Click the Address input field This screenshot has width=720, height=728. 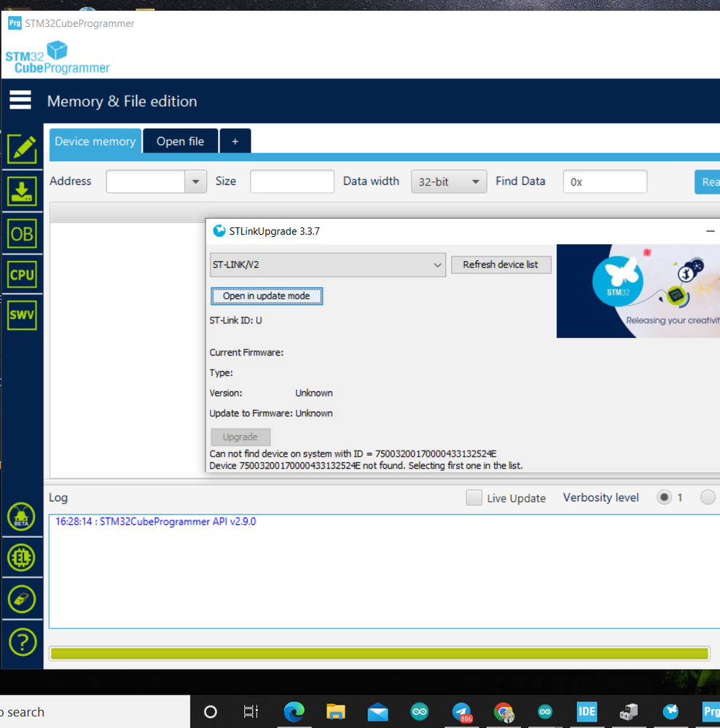pos(146,181)
